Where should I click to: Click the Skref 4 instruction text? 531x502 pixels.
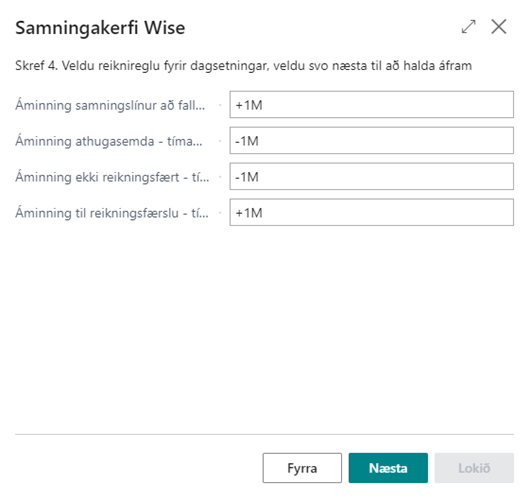click(x=243, y=65)
